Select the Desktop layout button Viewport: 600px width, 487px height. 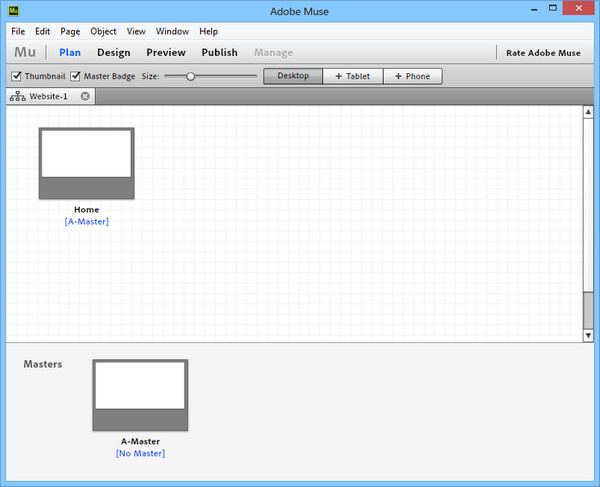[293, 76]
